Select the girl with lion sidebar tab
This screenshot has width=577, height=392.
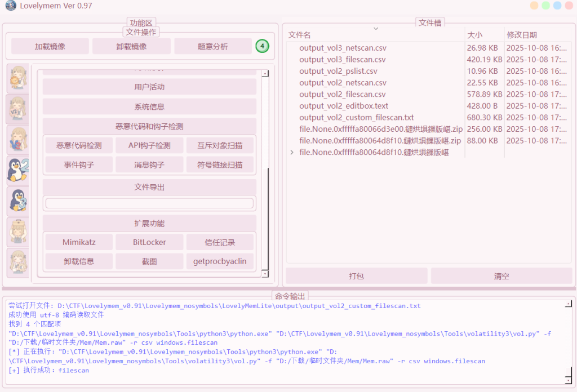[17, 78]
